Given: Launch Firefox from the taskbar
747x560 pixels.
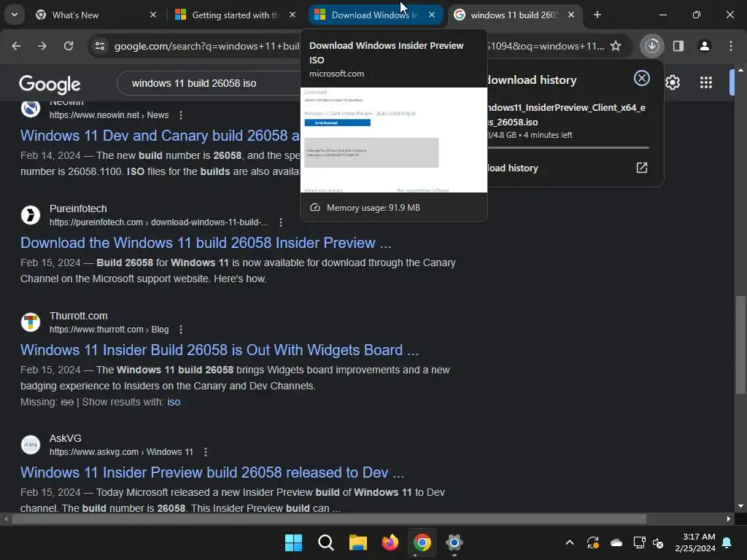Looking at the screenshot, I should (390, 542).
